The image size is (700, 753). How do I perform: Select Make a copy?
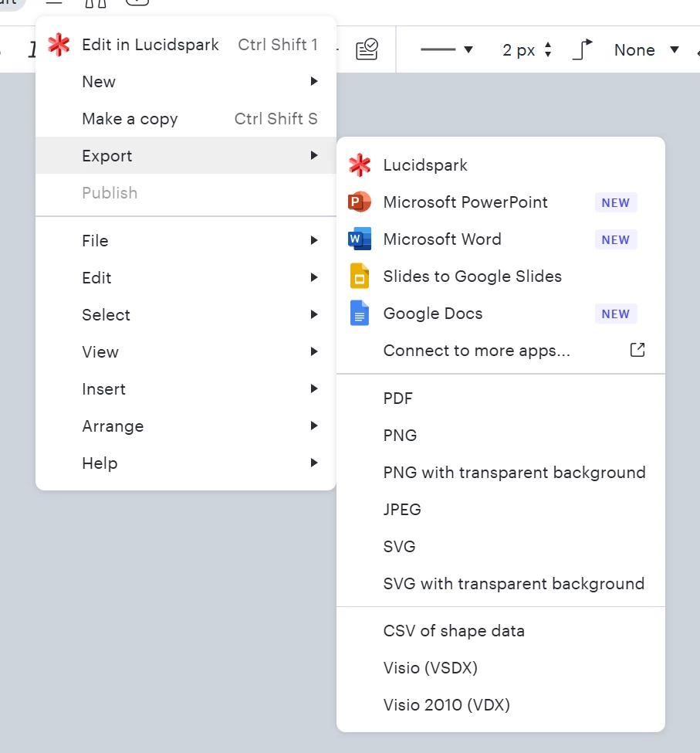(x=186, y=119)
